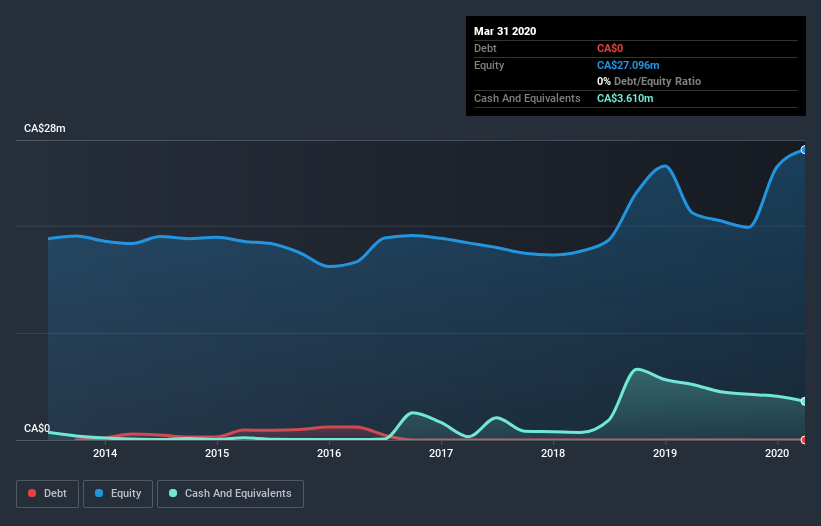Click the 2019 x-axis label

[x=665, y=453]
